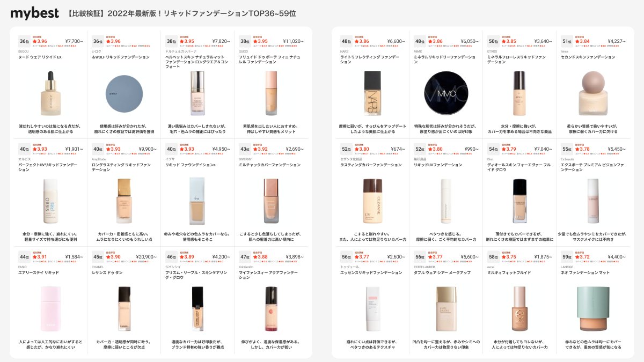Click the mybest logo
Viewport: 644px width, 362px height.
[34, 13]
